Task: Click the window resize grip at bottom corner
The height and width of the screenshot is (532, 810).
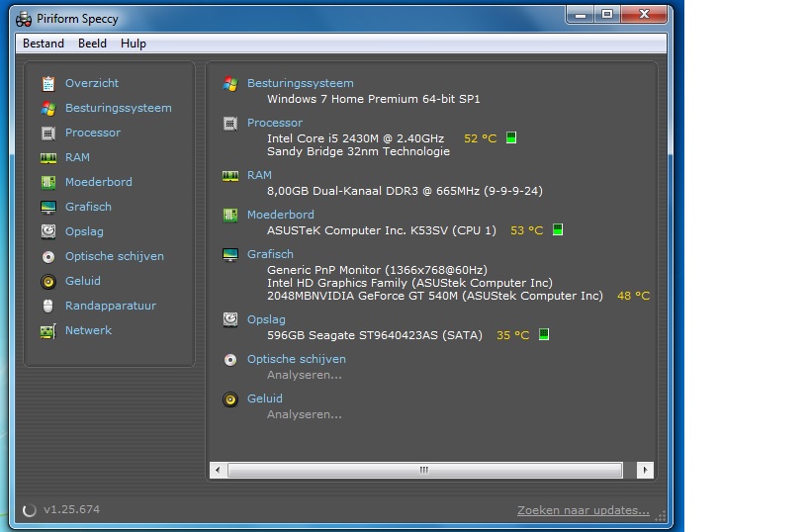Action: pos(661,516)
